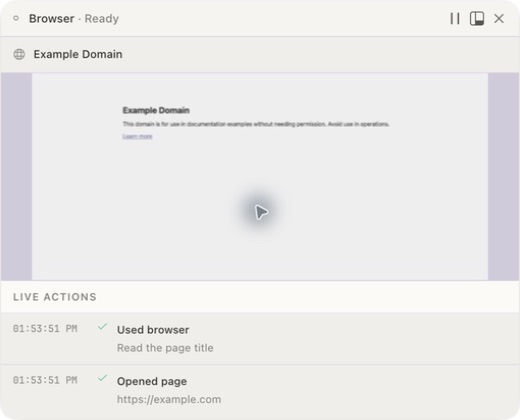Click the Example Domain heading in preview
This screenshot has width=520, height=420.
pyautogui.click(x=156, y=110)
